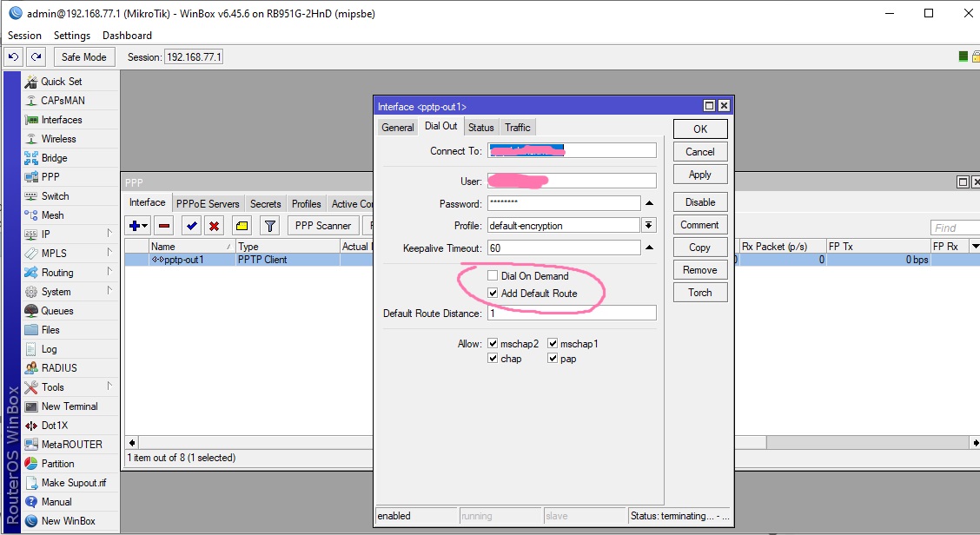Open column selector dropdown in PPP table
980x535 pixels.
click(x=975, y=247)
